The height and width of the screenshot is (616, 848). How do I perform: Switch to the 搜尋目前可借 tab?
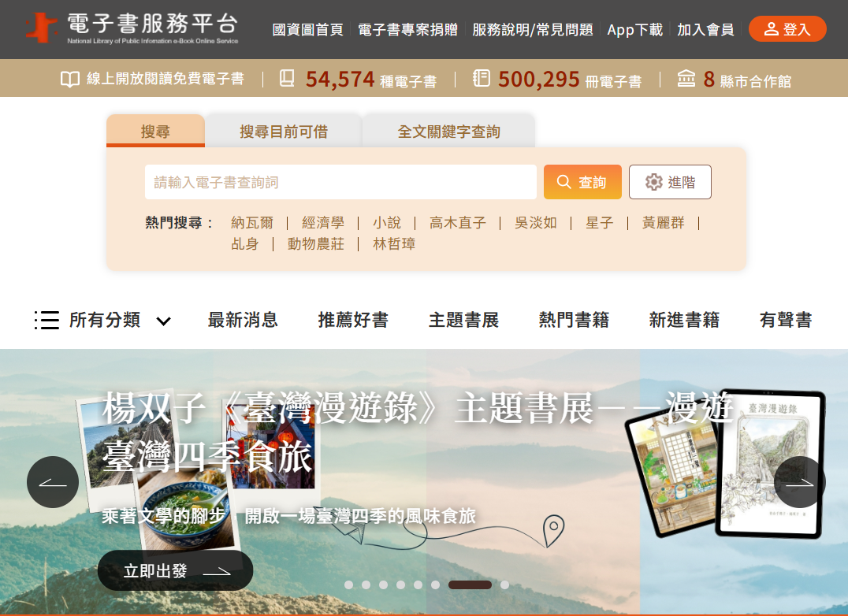click(284, 132)
